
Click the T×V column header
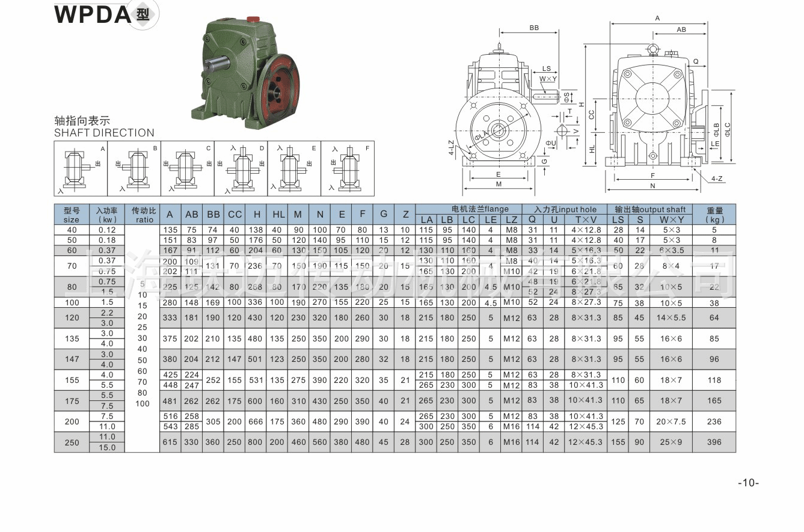coord(586,219)
